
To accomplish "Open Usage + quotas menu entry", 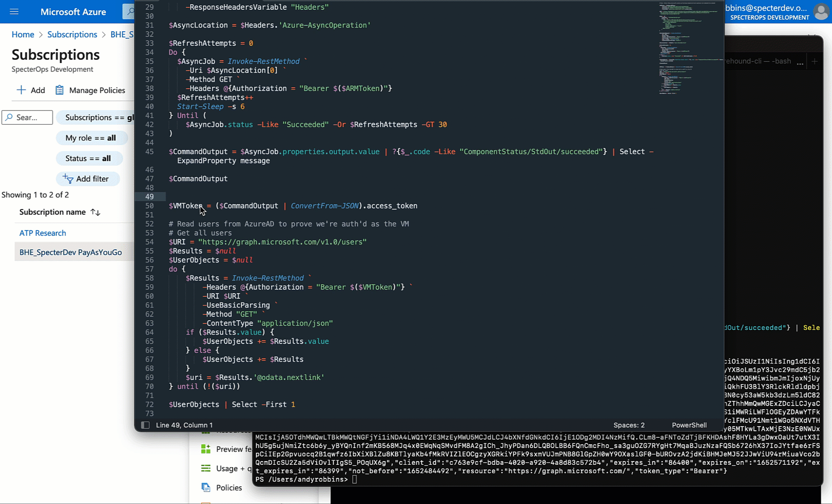I will point(234,468).
